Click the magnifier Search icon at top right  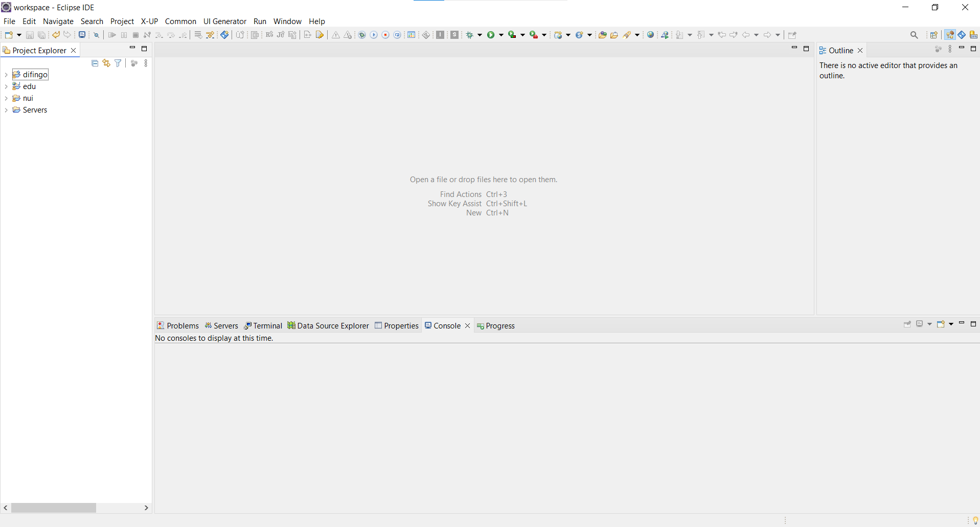pyautogui.click(x=914, y=35)
